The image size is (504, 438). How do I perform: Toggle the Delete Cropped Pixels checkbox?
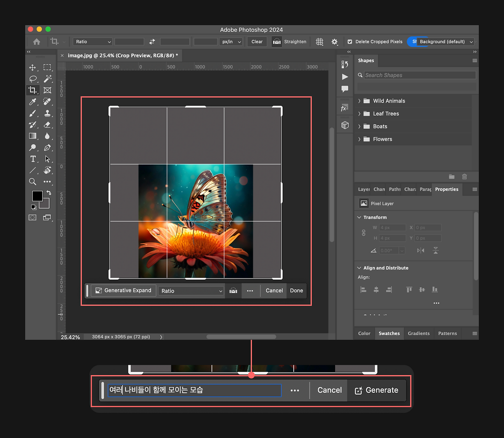coord(350,42)
